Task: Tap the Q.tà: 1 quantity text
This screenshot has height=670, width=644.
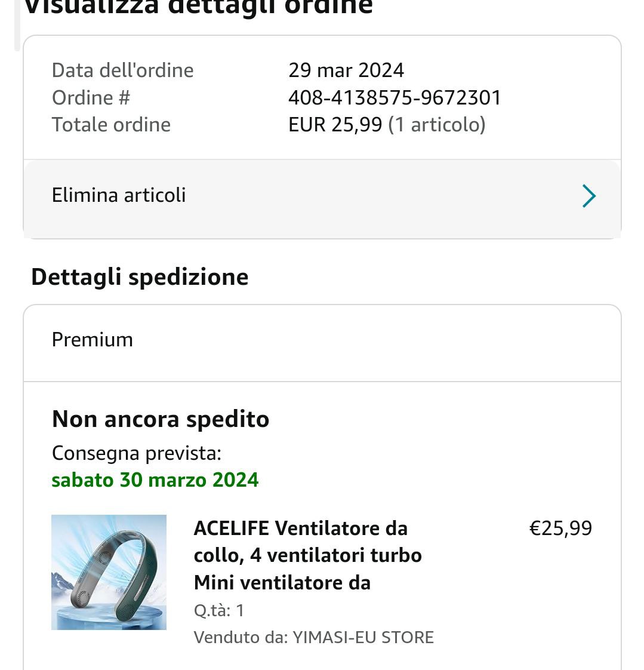Action: (219, 610)
